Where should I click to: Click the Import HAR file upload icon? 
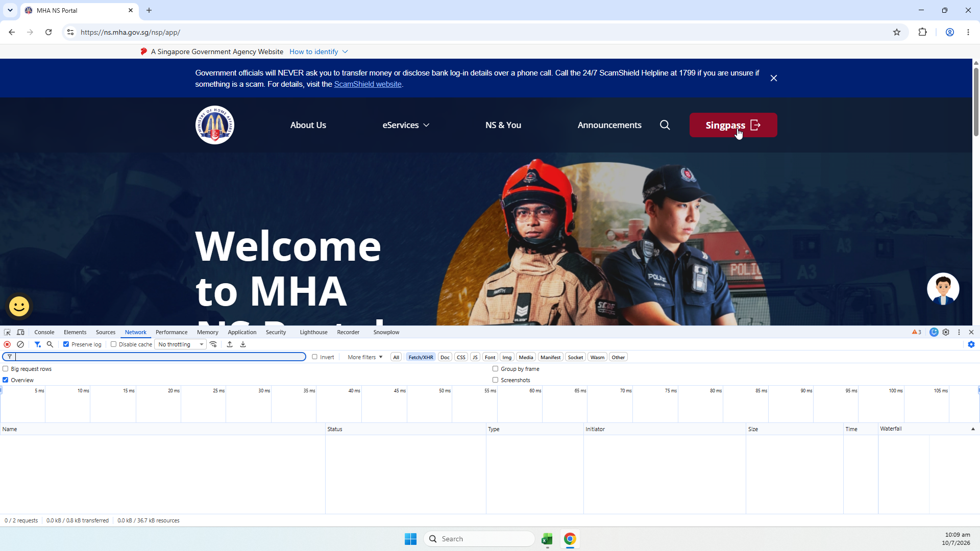click(230, 344)
